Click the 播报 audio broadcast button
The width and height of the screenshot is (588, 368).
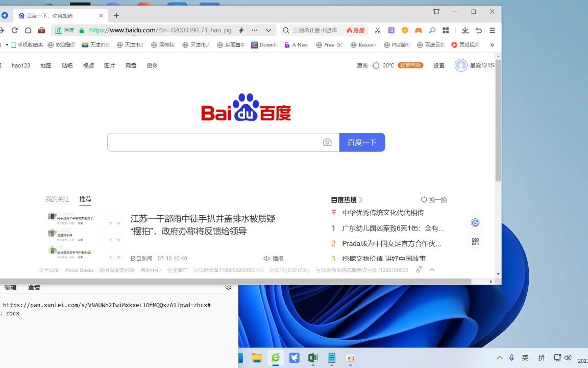pyautogui.click(x=274, y=258)
